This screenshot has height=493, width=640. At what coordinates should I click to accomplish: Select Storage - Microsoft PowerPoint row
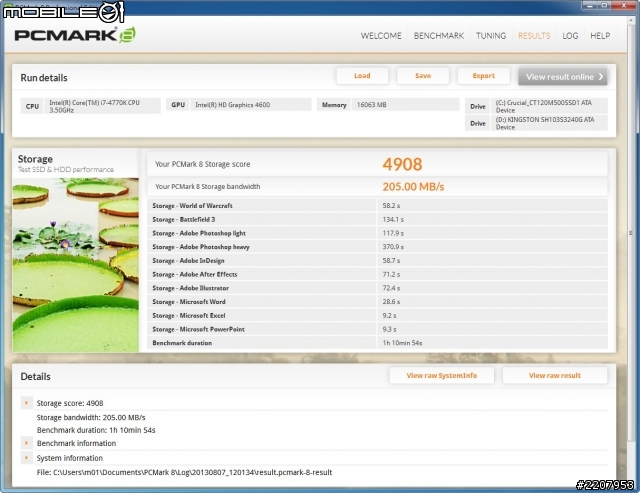(x=377, y=329)
